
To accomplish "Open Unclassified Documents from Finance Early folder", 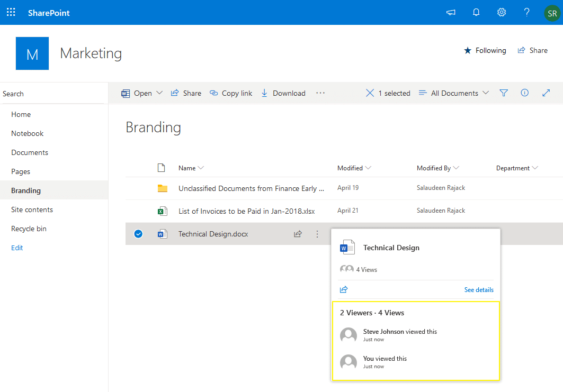I will 251,188.
